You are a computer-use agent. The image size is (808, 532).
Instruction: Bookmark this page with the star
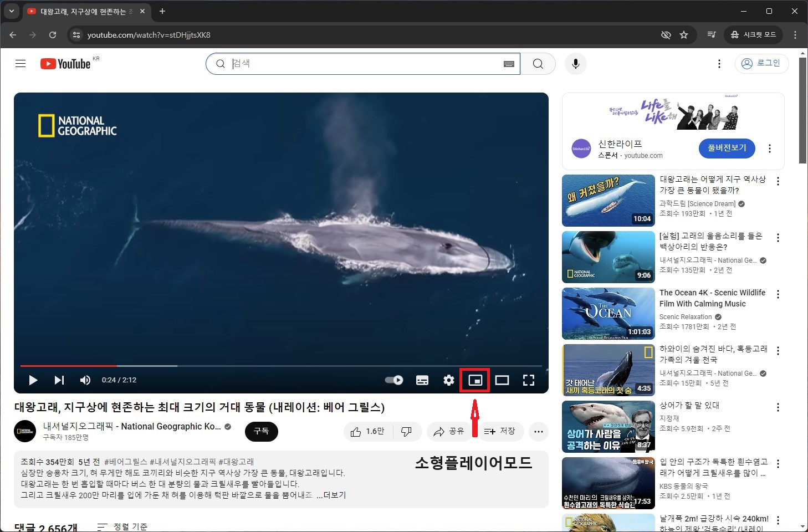click(x=684, y=35)
